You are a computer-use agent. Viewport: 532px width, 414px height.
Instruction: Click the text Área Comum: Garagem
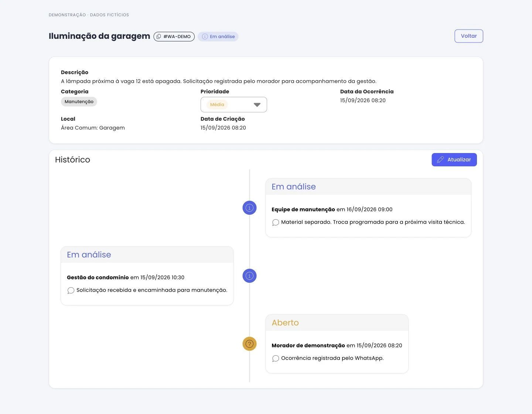click(93, 128)
